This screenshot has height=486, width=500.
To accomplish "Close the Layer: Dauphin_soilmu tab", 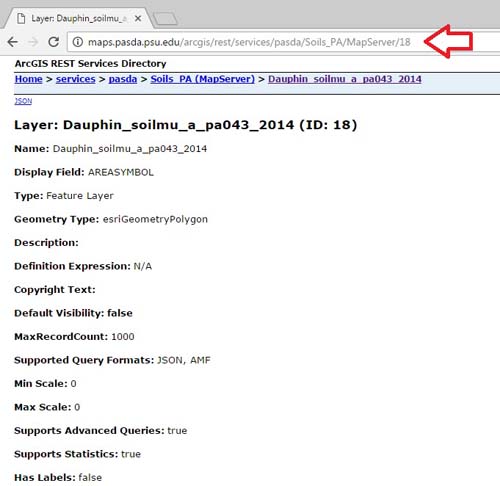I will tap(138, 19).
